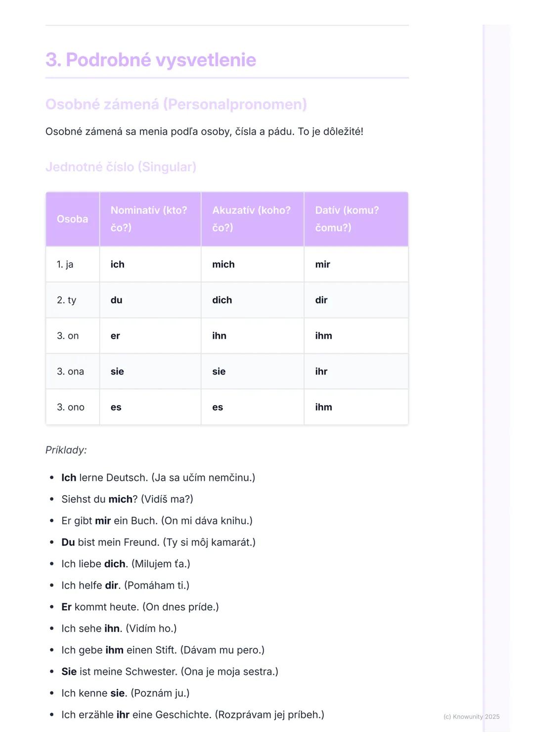534x756 pixels.
Task: Click the "Akuzatív (koho? čo?)" column header
Action: pos(251,219)
